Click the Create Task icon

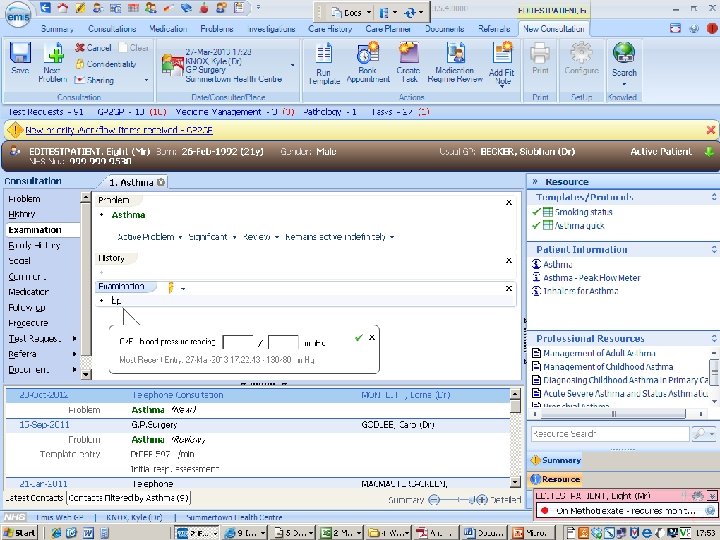pos(408,53)
